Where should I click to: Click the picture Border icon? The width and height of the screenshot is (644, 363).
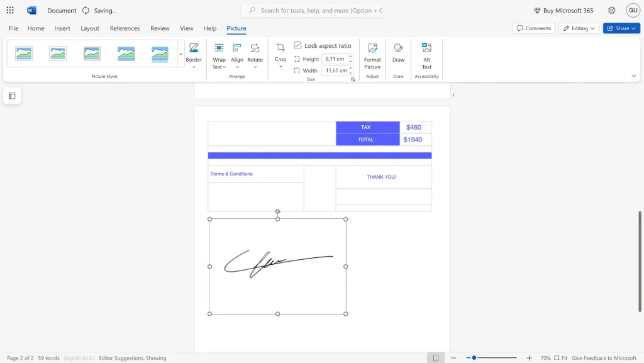coord(194,52)
